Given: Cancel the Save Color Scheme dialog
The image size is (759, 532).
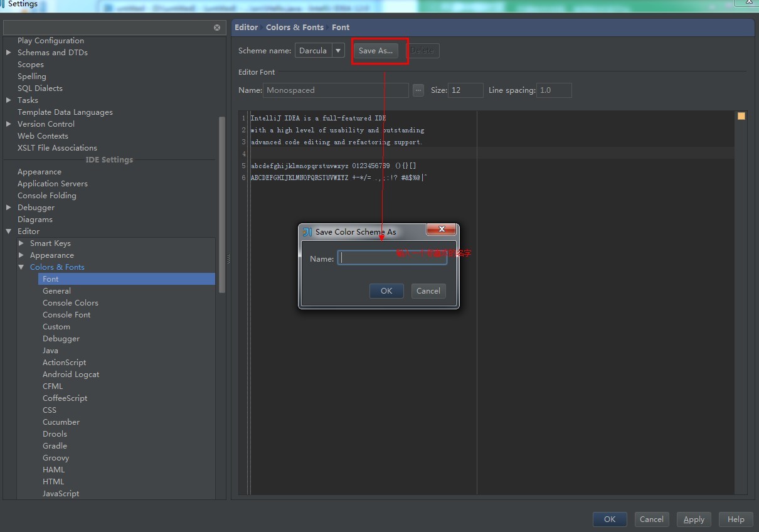Looking at the screenshot, I should tap(428, 290).
